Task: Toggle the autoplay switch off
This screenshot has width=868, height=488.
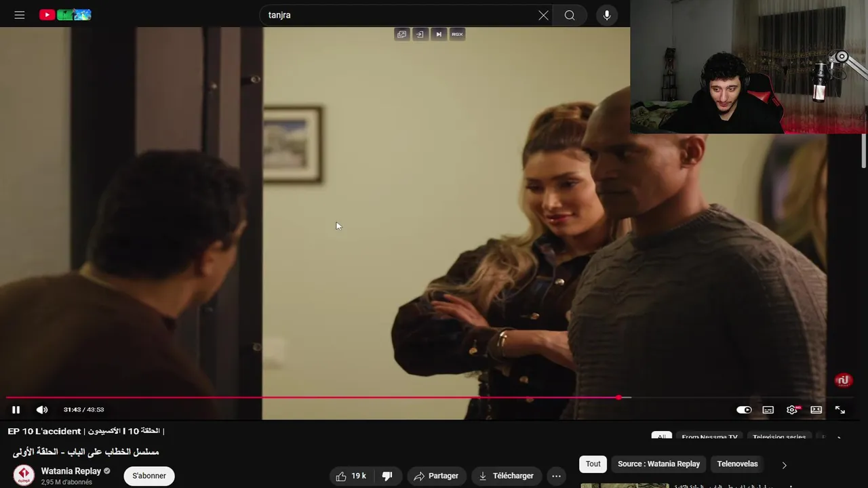Action: coord(744,409)
